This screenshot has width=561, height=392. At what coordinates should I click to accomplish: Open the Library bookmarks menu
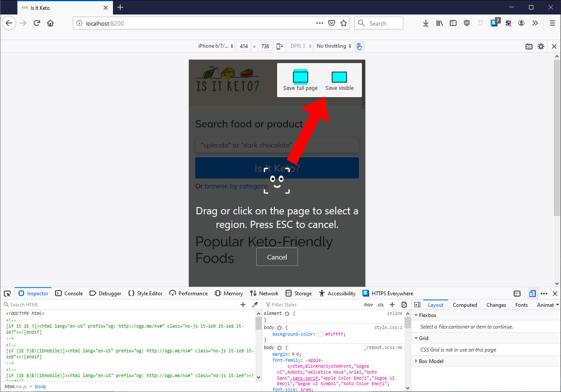[440, 23]
